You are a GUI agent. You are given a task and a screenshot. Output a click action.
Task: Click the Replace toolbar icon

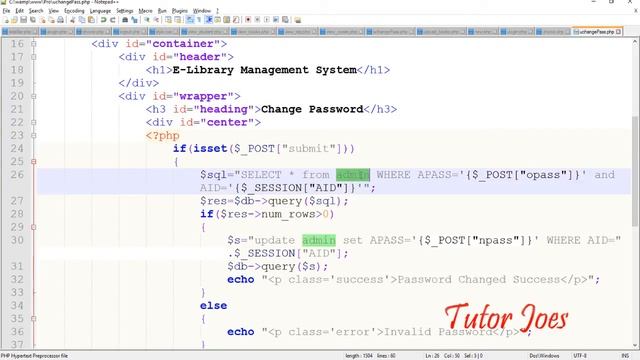click(x=134, y=20)
